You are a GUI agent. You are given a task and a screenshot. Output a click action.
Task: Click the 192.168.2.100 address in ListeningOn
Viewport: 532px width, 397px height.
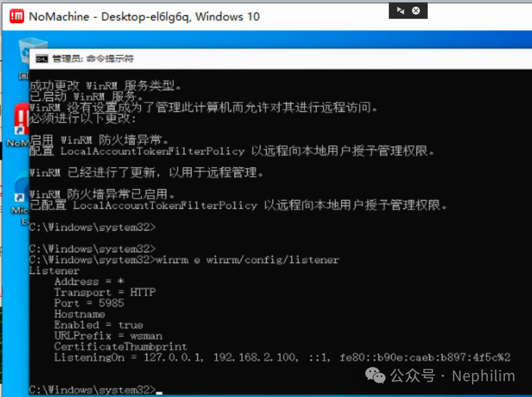tap(256, 357)
